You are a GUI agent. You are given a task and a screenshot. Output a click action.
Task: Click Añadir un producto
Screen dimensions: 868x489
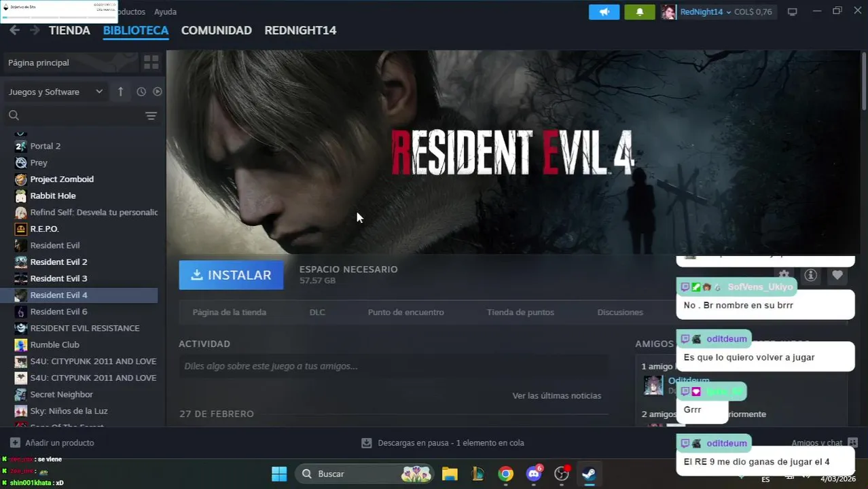(52, 443)
